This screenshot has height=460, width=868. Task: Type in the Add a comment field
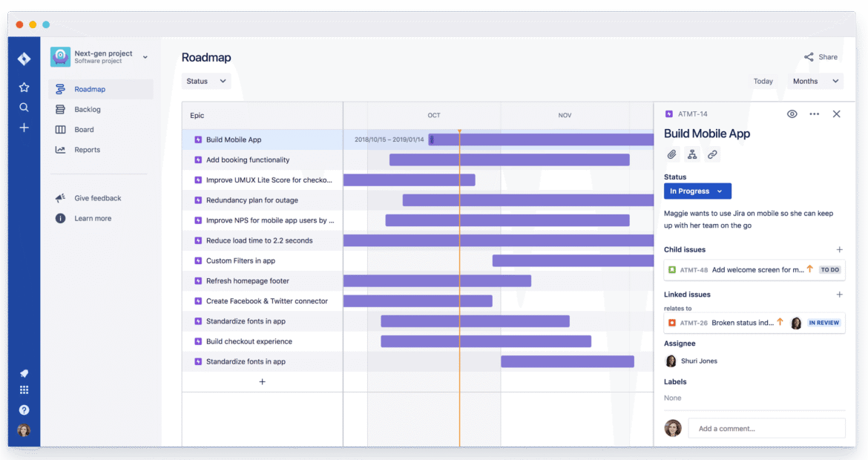pos(766,428)
